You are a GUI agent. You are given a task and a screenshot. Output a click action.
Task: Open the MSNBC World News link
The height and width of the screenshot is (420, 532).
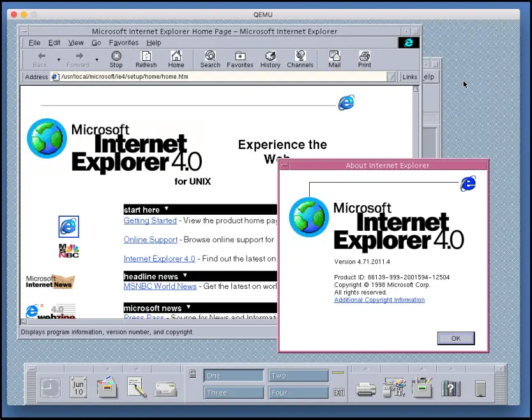pyautogui.click(x=160, y=286)
